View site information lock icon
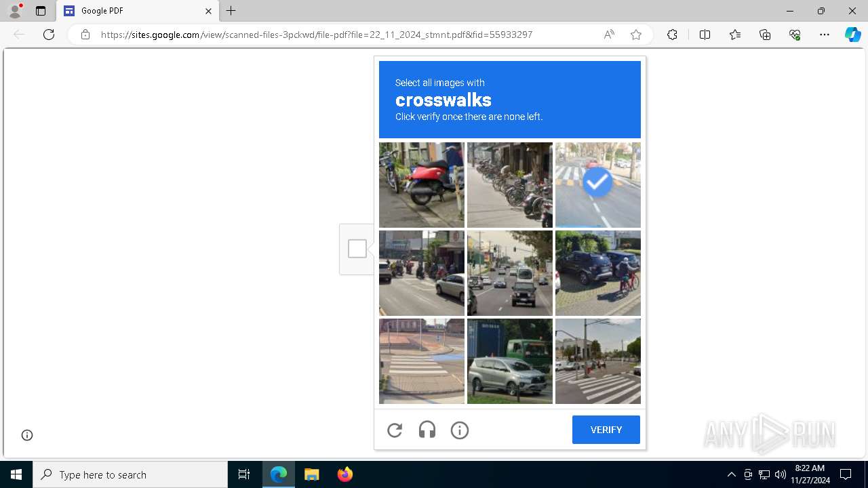This screenshot has height=488, width=868. 85,35
